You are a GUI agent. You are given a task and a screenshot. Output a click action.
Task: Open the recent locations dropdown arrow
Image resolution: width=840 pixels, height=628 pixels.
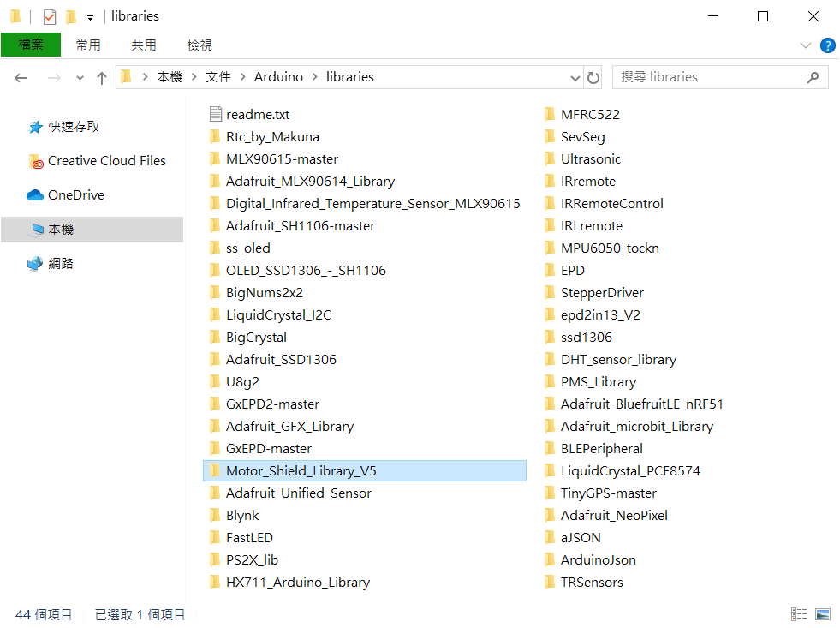click(80, 78)
